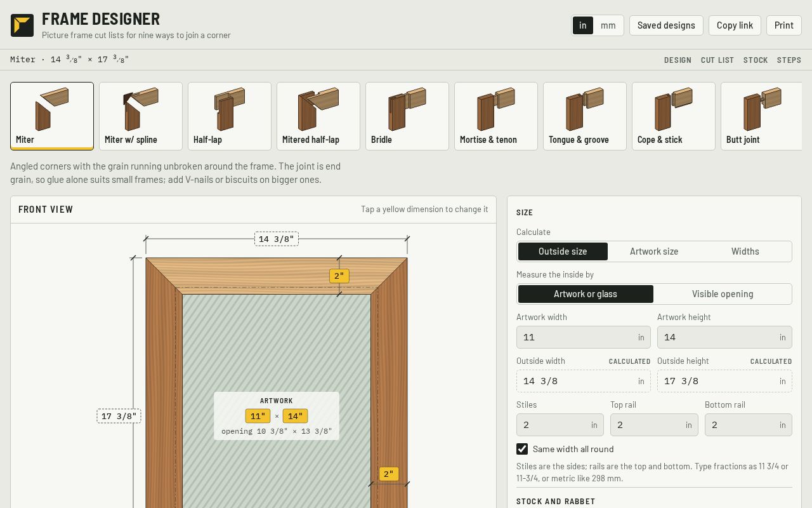Click the Frame Designer logo icon
This screenshot has width=812, height=508.
click(22, 25)
